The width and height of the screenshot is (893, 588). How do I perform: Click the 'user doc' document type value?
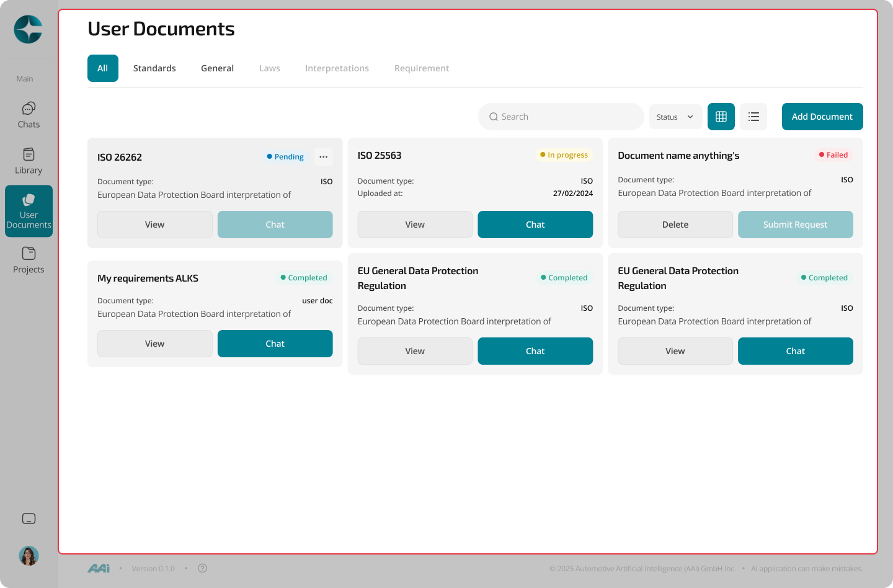pos(318,301)
